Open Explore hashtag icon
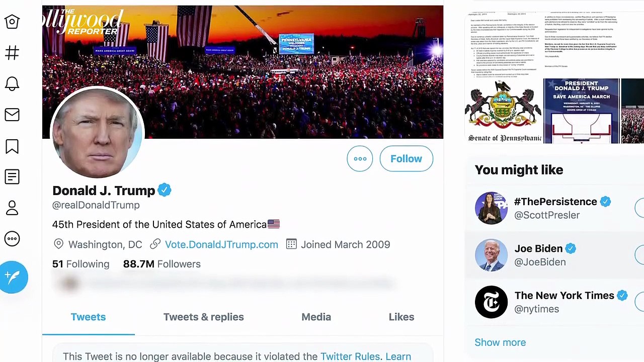 (12, 53)
